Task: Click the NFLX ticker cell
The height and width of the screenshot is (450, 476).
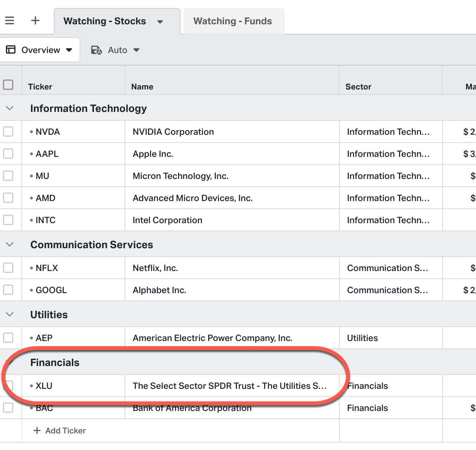Action: [x=73, y=268]
